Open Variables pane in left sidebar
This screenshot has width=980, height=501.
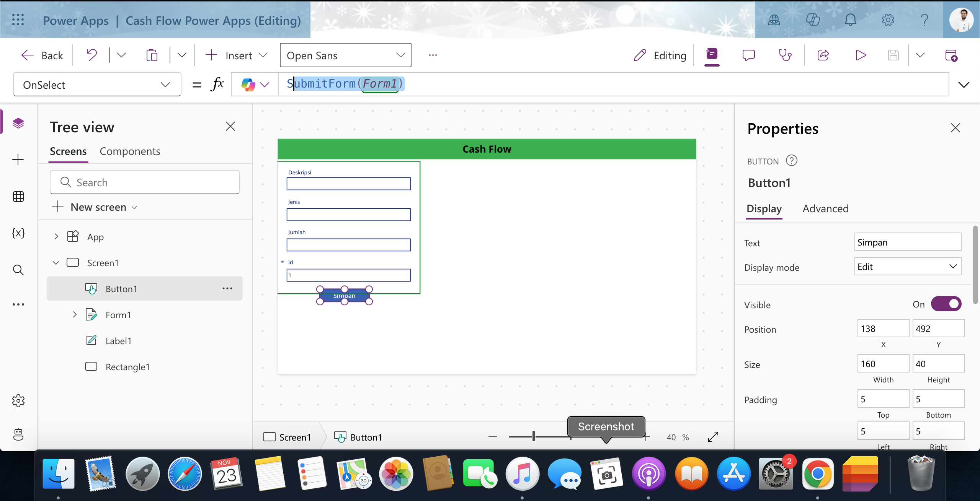click(18, 233)
